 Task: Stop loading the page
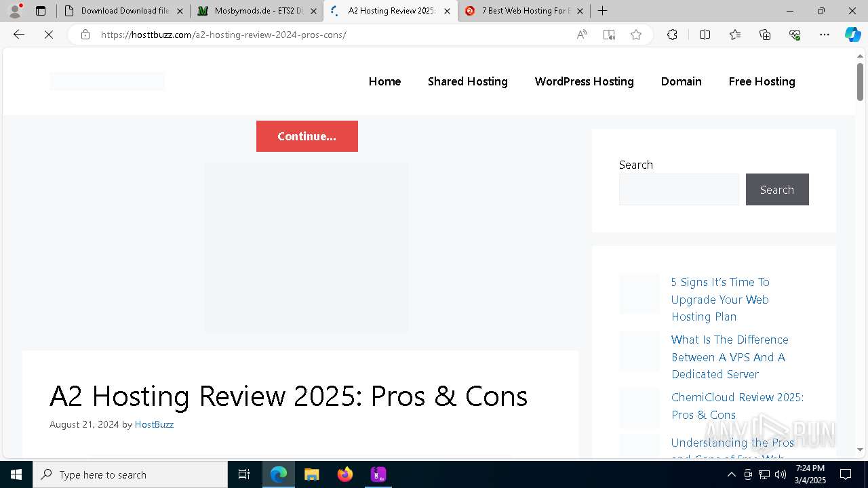coord(49,35)
